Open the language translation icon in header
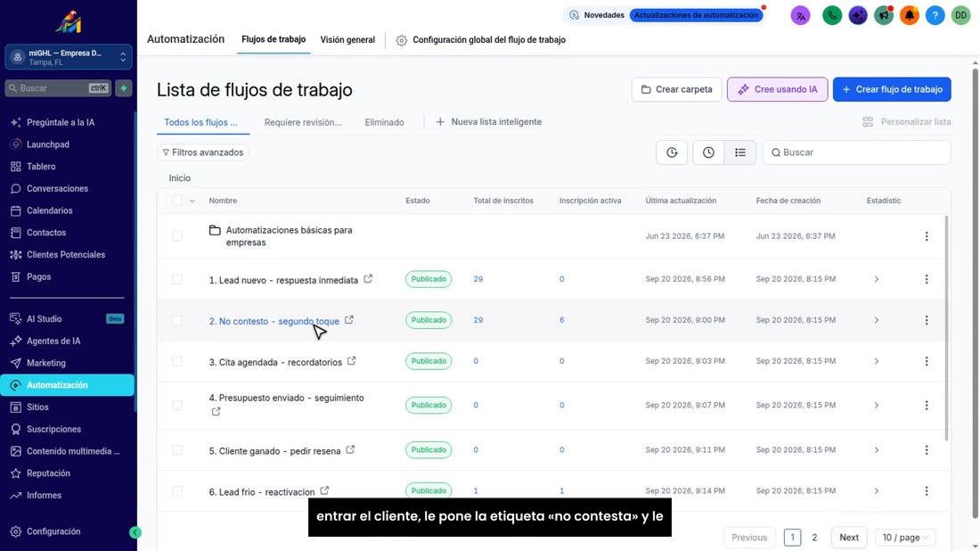980x551 pixels. point(800,15)
